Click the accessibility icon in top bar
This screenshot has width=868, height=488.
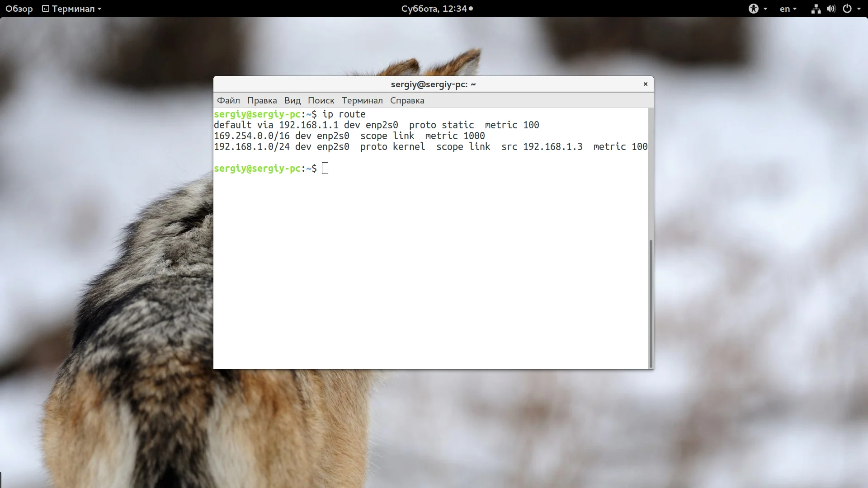tap(753, 9)
